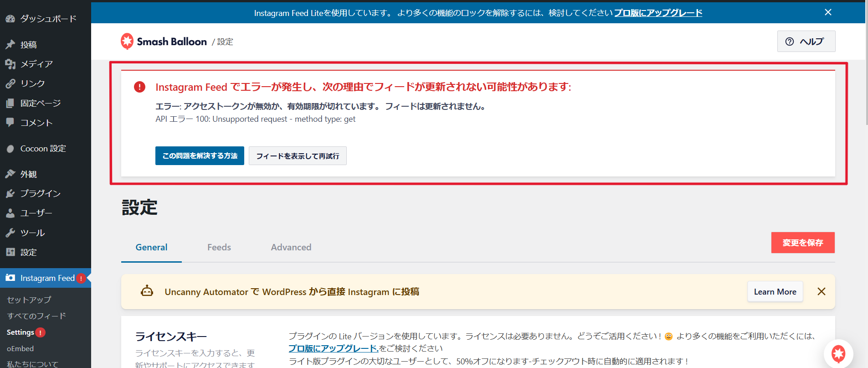Dismiss the top upgrade banner with X
Viewport: 868px width, 368px height.
[828, 12]
